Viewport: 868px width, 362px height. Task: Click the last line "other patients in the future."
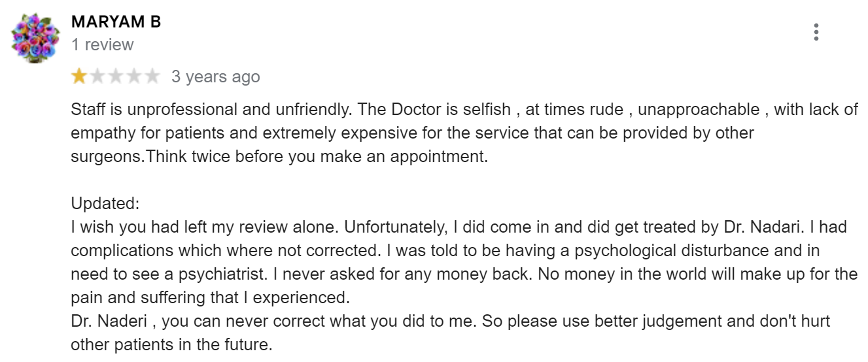click(171, 346)
